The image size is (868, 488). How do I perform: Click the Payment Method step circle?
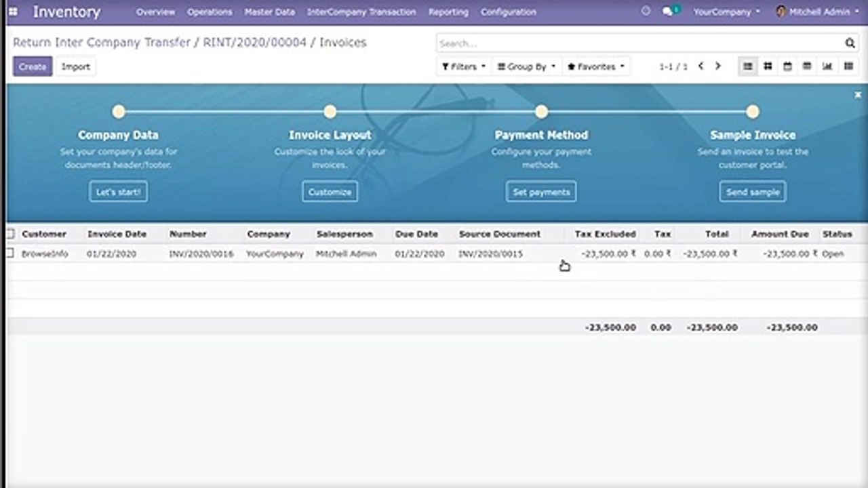(x=541, y=111)
